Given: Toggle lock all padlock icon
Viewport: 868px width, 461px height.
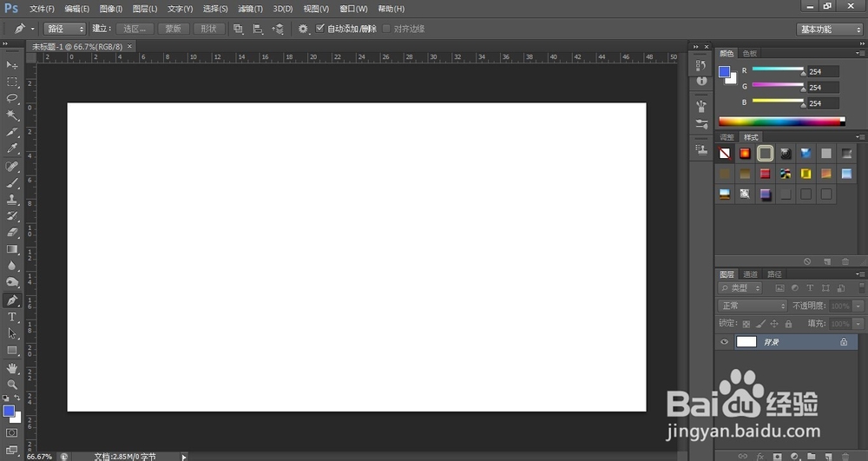Looking at the screenshot, I should (788, 324).
